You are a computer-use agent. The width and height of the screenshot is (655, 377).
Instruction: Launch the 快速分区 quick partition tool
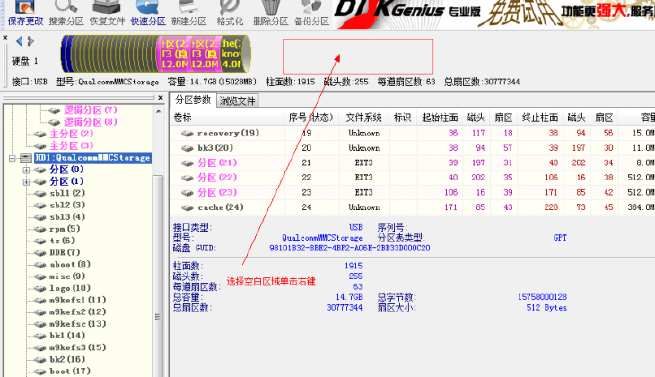click(148, 13)
